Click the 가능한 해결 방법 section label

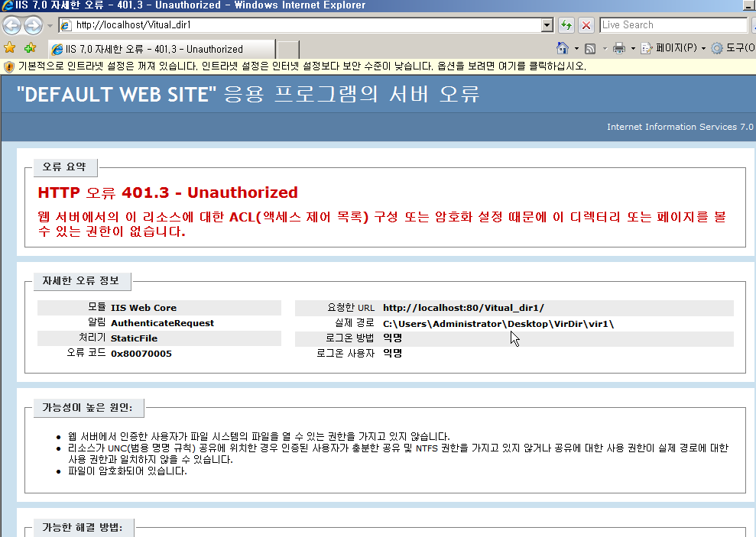pyautogui.click(x=83, y=527)
